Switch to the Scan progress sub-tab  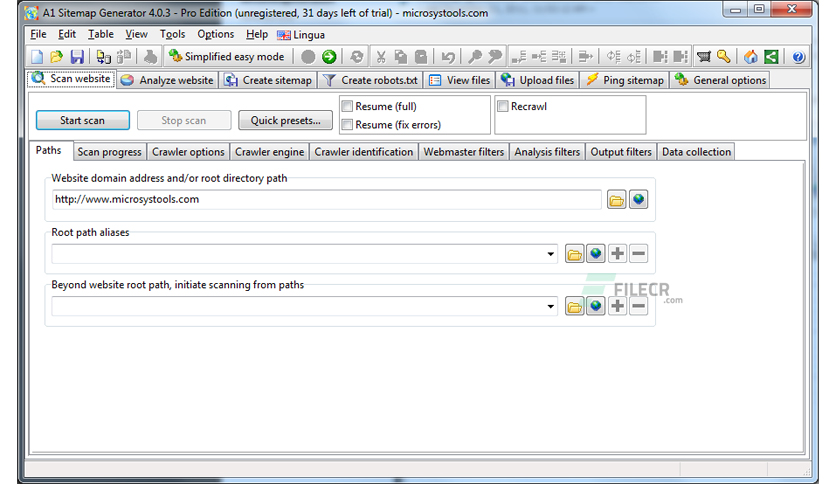point(109,152)
